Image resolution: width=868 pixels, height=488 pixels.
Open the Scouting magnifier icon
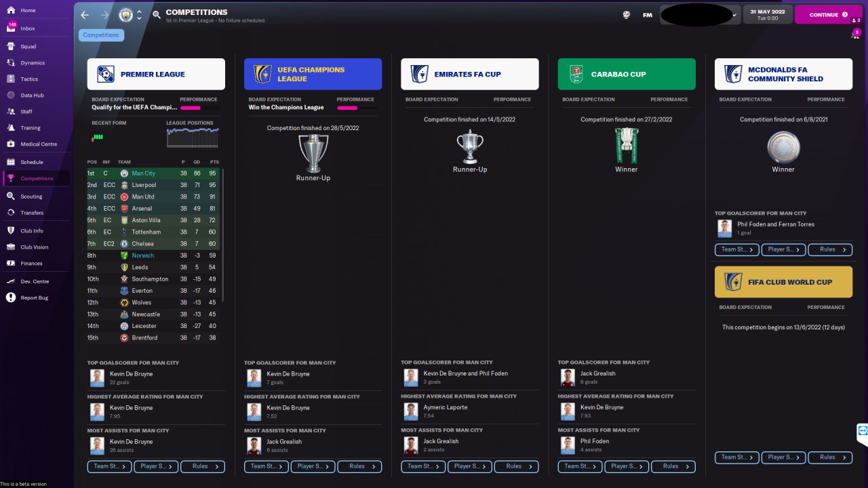[x=11, y=197]
